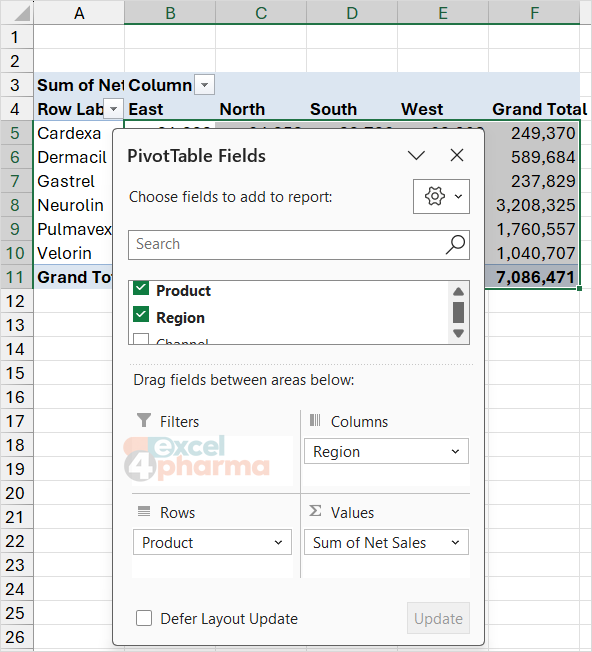Select row 12 header
The height and width of the screenshot is (652, 592).
coord(17,301)
